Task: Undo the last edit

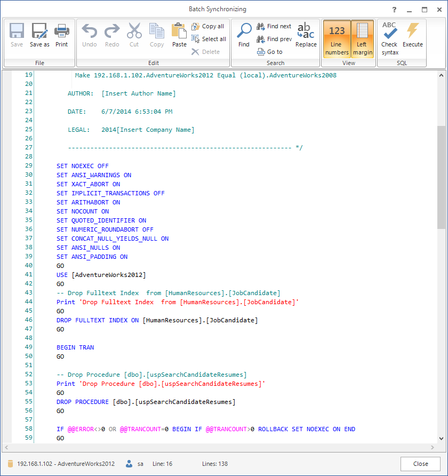Action: point(90,35)
